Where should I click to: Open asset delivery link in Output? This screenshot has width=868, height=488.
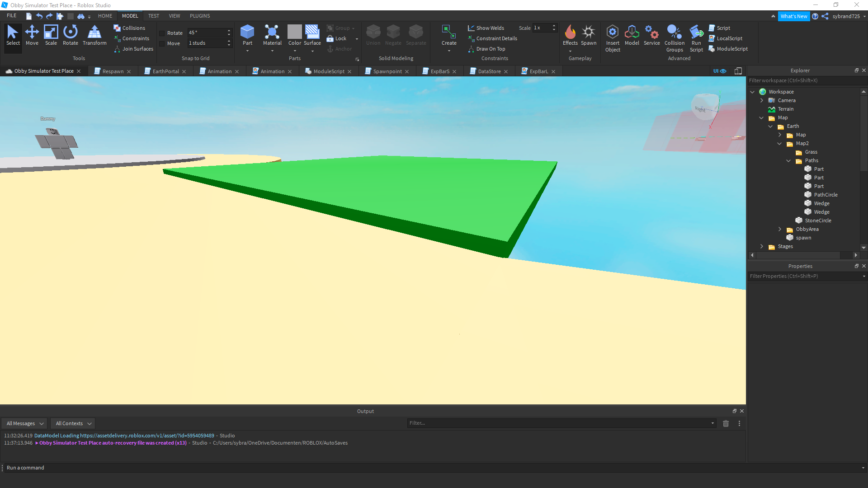click(147, 436)
